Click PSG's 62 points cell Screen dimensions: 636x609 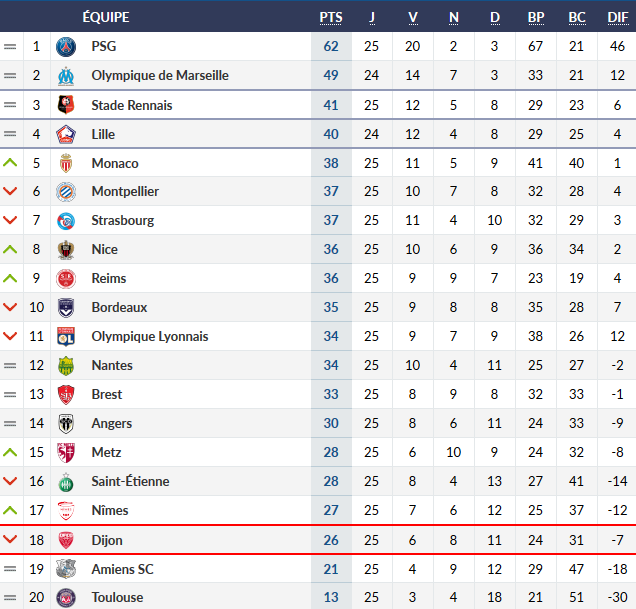tap(331, 46)
